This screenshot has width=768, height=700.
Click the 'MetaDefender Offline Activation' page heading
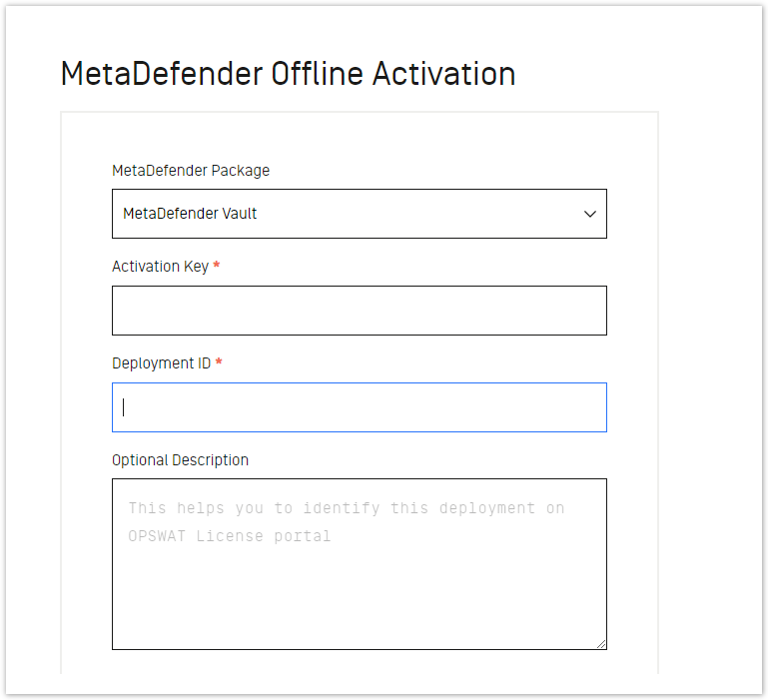click(288, 74)
